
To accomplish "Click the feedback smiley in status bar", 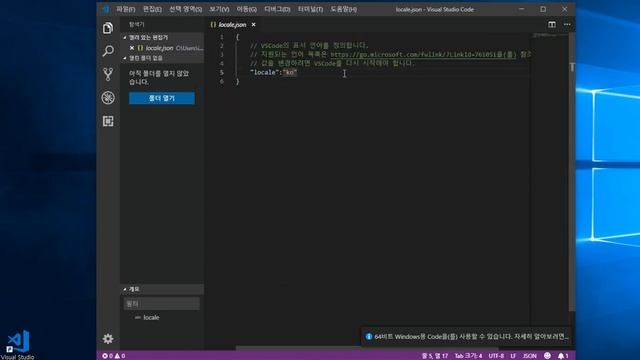I will click(x=547, y=356).
